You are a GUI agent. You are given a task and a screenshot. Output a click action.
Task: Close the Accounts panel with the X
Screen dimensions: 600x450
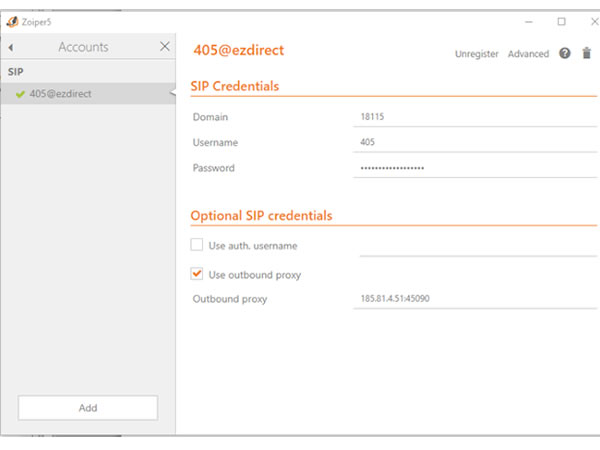pyautogui.click(x=165, y=47)
